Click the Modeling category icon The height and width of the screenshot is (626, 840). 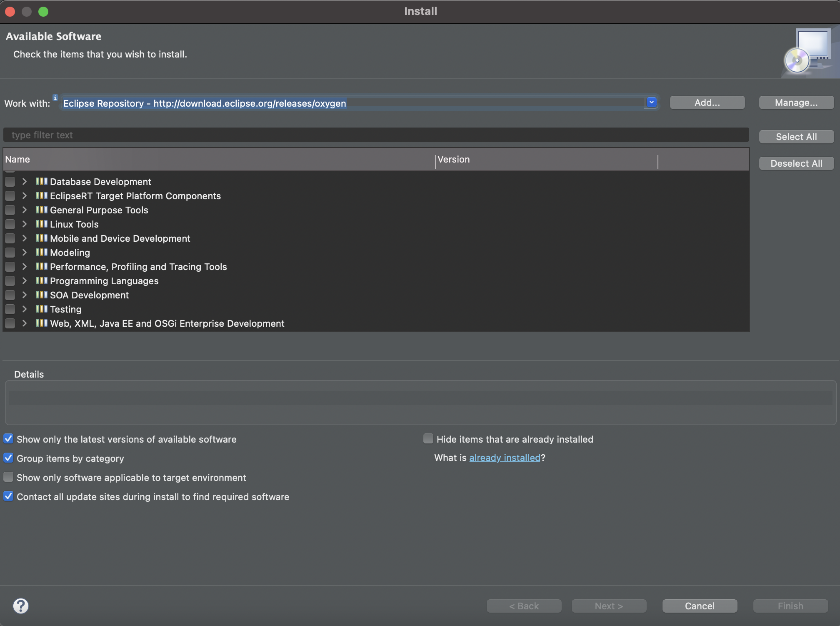click(x=41, y=252)
